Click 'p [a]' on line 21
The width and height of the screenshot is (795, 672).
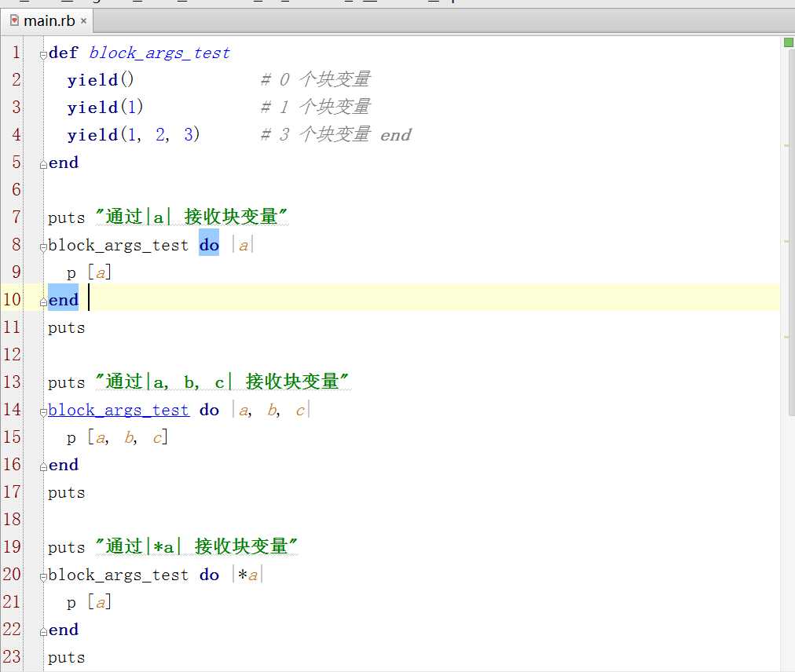coord(89,602)
